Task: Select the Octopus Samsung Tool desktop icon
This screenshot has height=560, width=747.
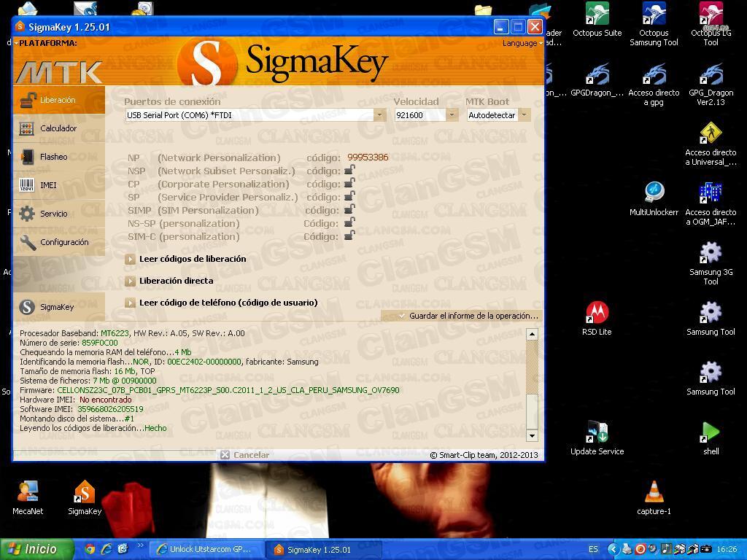Action: coord(654,24)
